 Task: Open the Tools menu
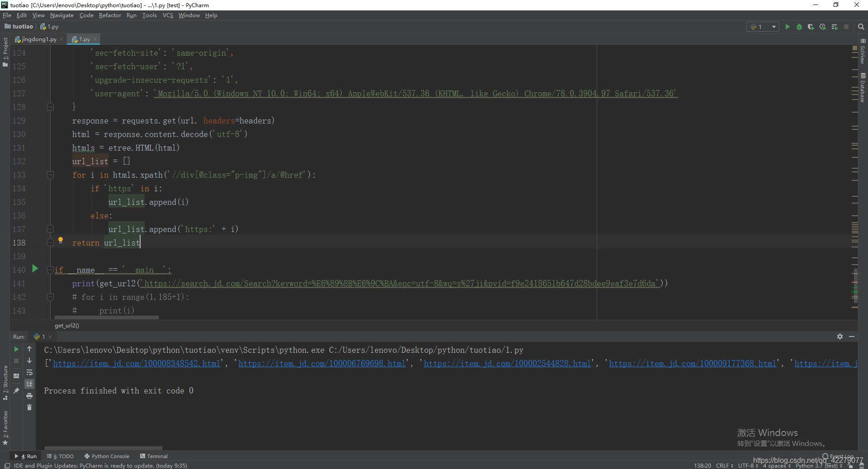coord(149,15)
